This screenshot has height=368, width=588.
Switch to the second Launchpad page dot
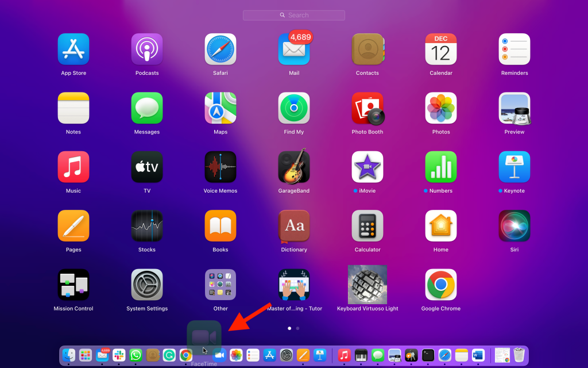[x=298, y=328]
